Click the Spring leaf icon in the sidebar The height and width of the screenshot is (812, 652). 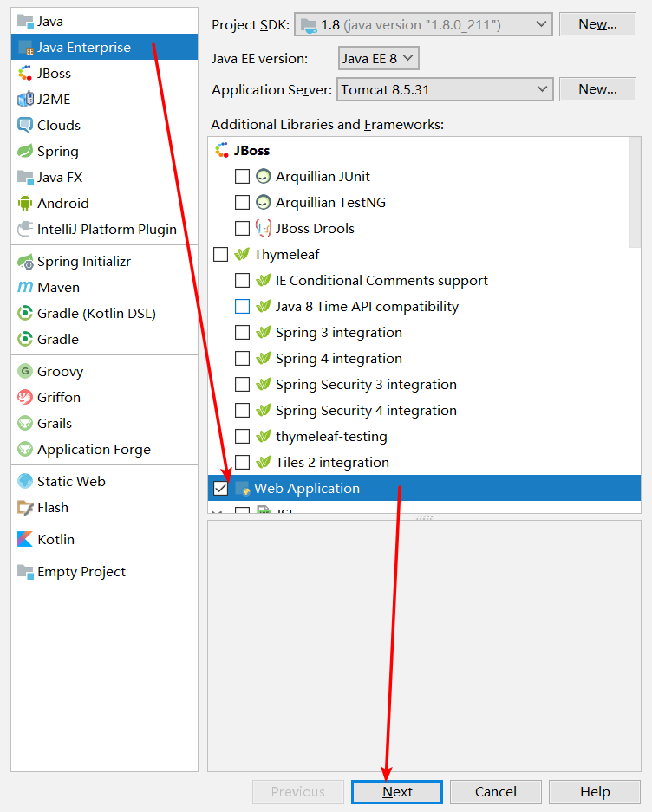click(x=24, y=152)
